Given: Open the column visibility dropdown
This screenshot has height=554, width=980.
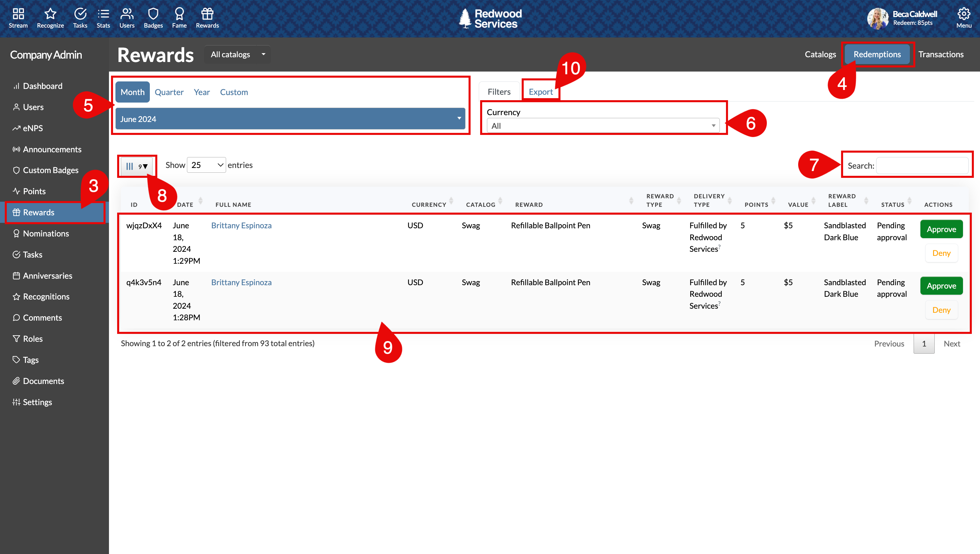Looking at the screenshot, I should (x=137, y=166).
